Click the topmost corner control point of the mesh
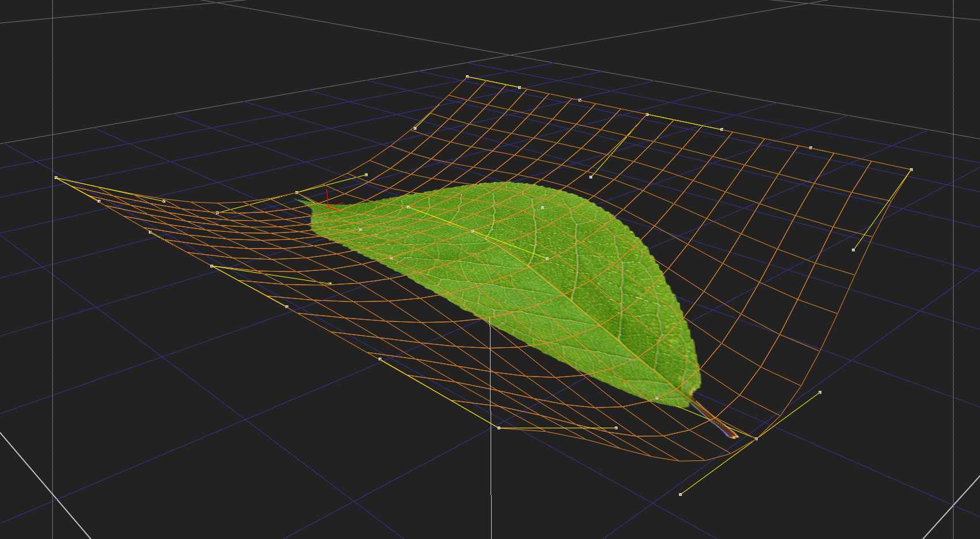Viewport: 980px width, 539px height. point(467,76)
